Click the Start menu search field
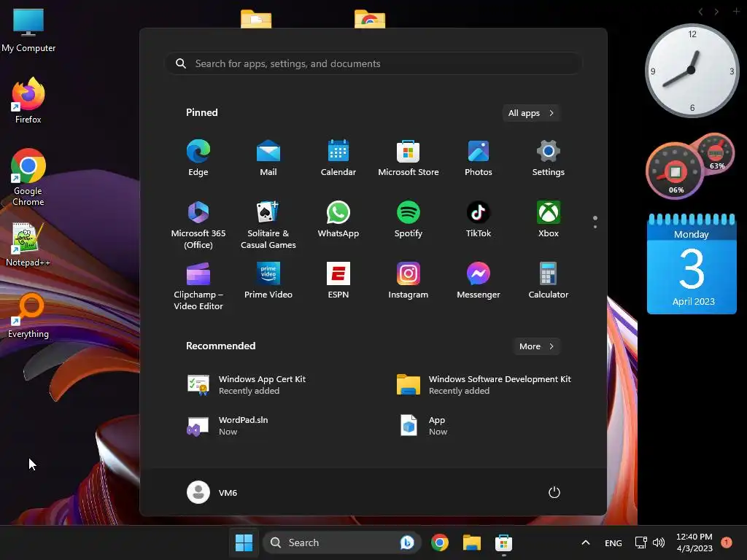The width and height of the screenshot is (747, 560). click(373, 63)
